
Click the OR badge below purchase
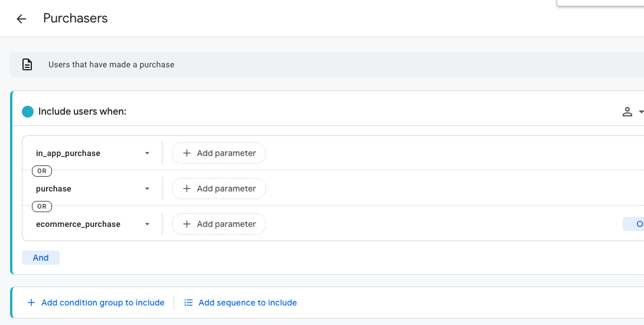tap(42, 206)
